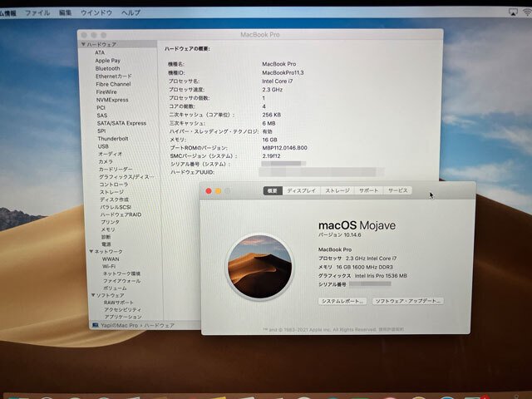Switch to the サポート tab
The height and width of the screenshot is (399, 532).
pyautogui.click(x=369, y=190)
